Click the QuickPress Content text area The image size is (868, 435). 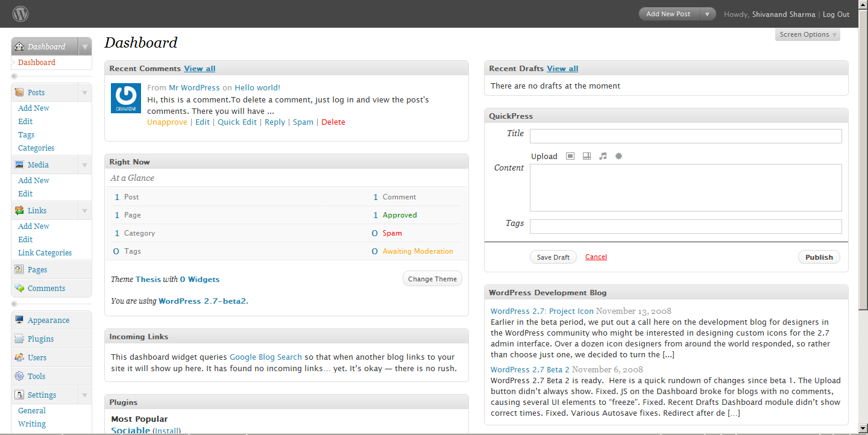[x=686, y=188]
